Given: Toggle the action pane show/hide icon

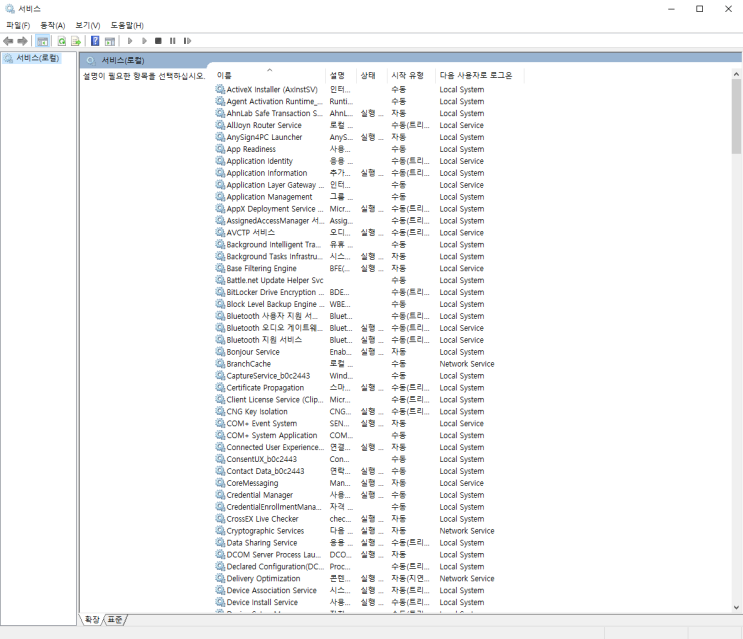Looking at the screenshot, I should [110, 41].
